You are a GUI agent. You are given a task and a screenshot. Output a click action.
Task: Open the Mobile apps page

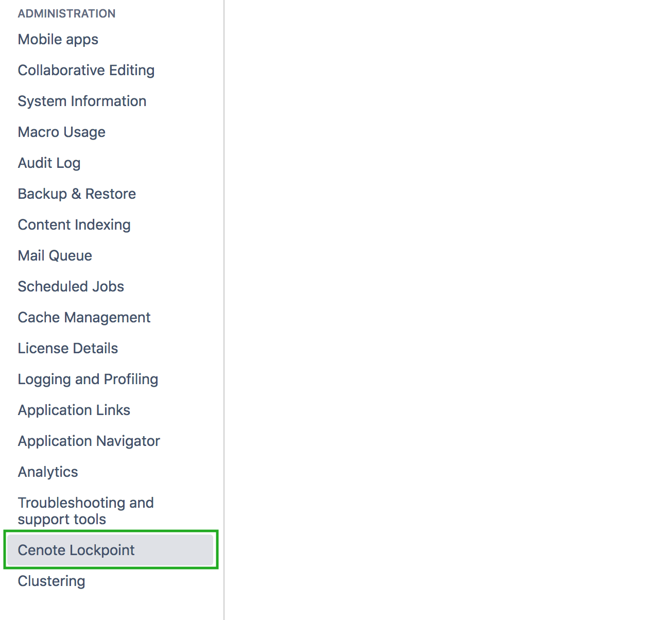coord(58,40)
